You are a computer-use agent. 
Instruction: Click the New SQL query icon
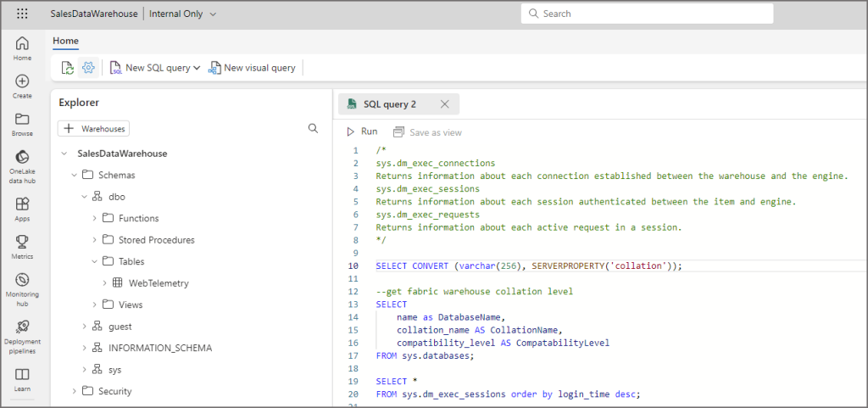pos(116,68)
